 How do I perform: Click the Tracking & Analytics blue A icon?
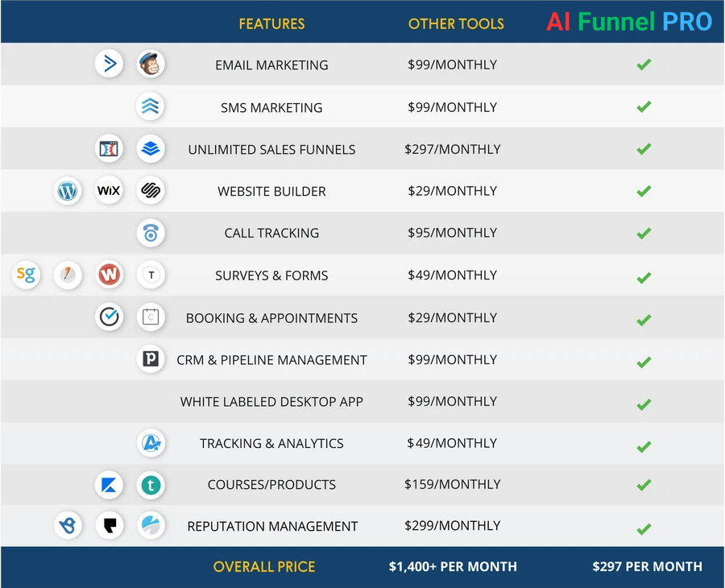151,443
